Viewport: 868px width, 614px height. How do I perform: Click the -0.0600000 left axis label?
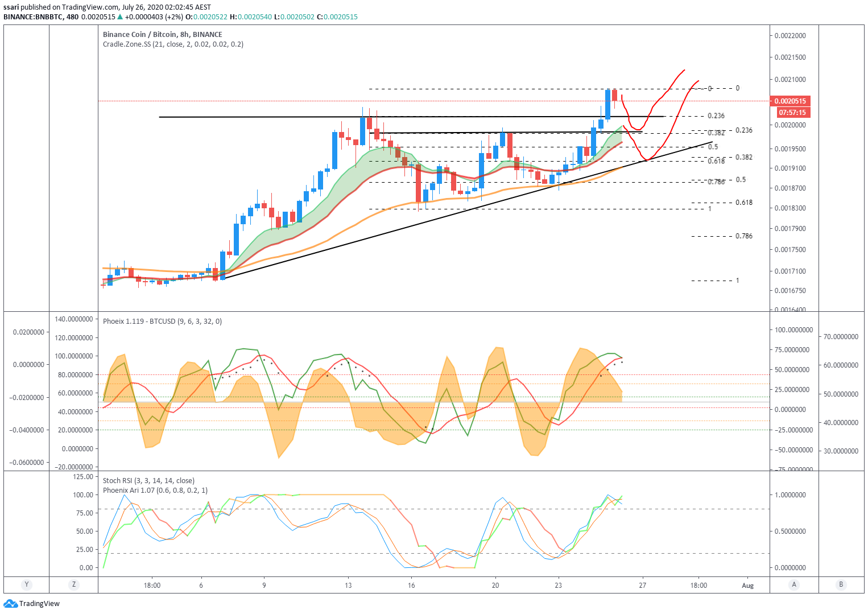[x=26, y=463]
